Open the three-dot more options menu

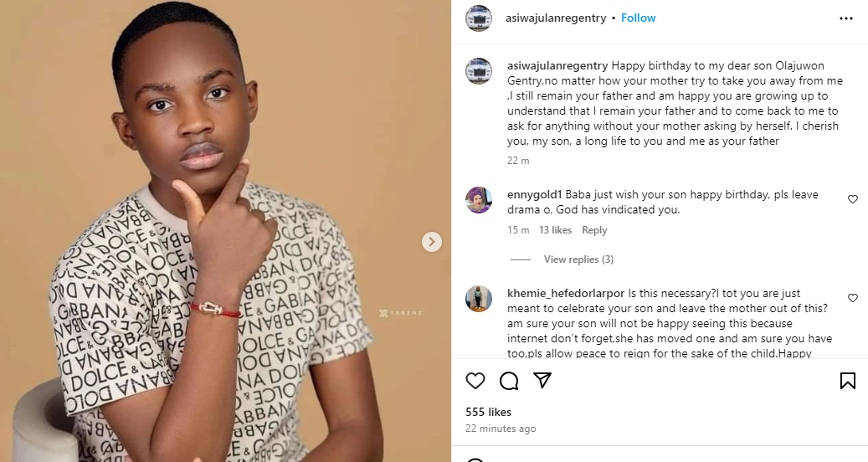tap(846, 18)
